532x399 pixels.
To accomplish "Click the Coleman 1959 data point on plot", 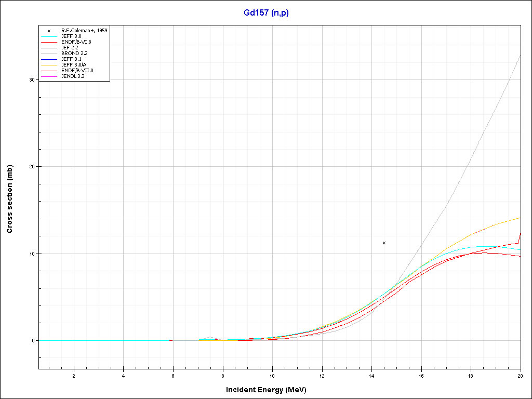I will point(384,243).
